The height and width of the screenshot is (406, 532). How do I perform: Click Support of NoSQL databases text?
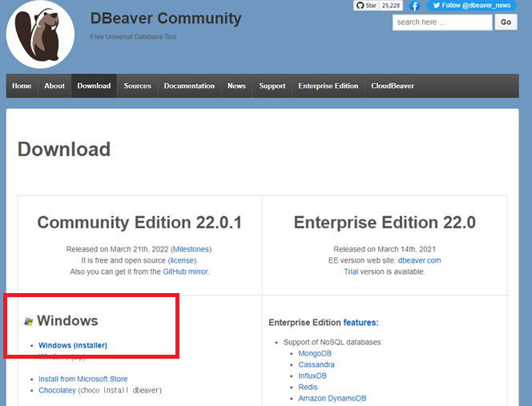(332, 342)
